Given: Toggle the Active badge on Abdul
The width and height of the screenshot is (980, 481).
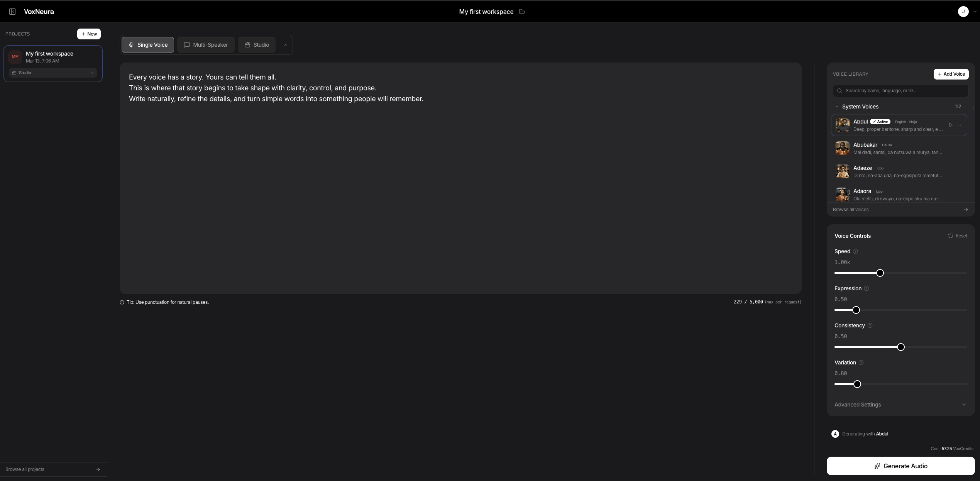Looking at the screenshot, I should click(880, 121).
